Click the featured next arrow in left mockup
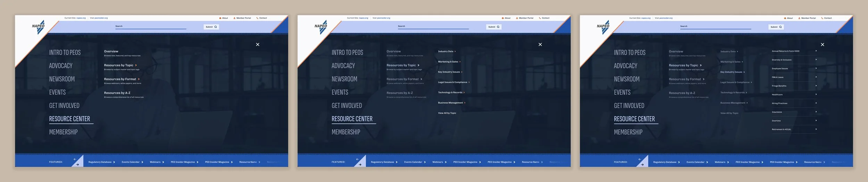 point(77,165)
